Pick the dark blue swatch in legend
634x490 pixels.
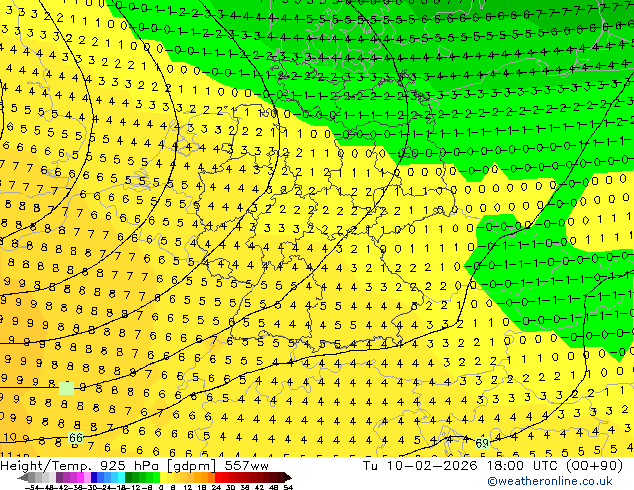click(x=94, y=477)
